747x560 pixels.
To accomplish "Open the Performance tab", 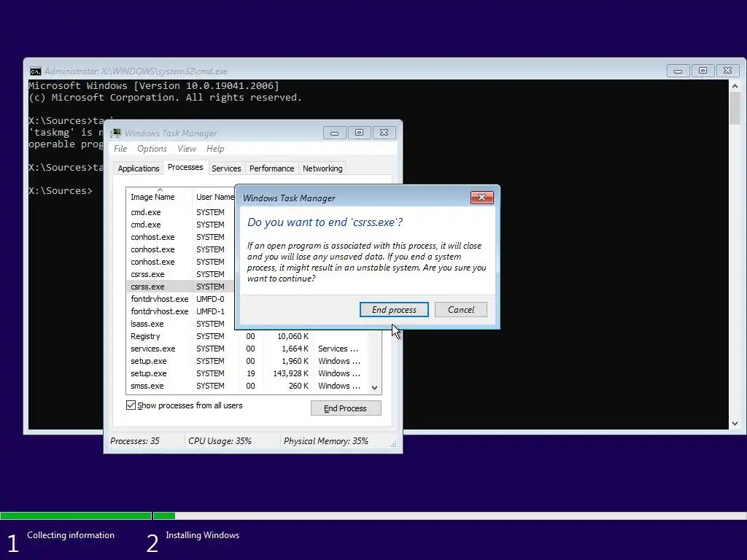I will 271,168.
